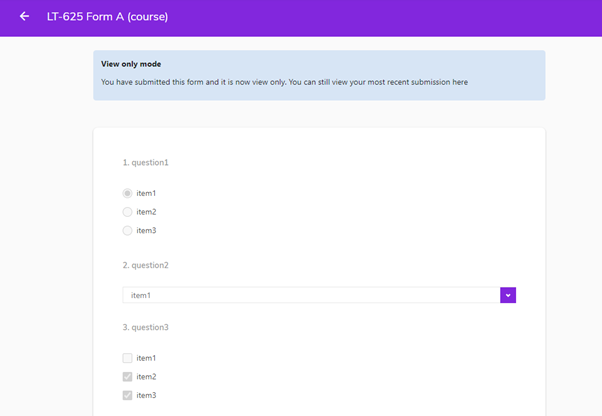Click the '1. question1' label
This screenshot has width=602, height=416.
(x=146, y=163)
